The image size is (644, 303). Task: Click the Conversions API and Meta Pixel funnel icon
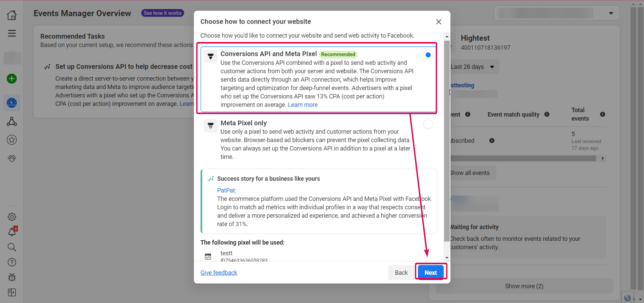pyautogui.click(x=211, y=56)
